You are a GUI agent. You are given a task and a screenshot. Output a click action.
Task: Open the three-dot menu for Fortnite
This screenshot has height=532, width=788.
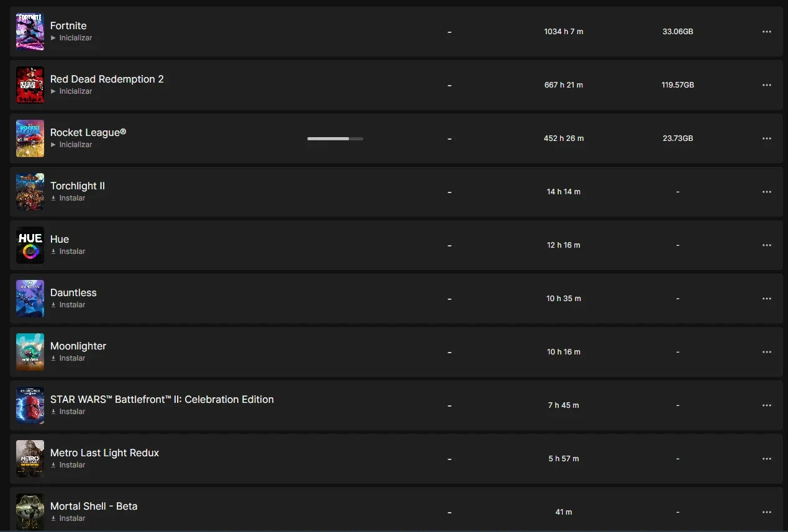[766, 32]
